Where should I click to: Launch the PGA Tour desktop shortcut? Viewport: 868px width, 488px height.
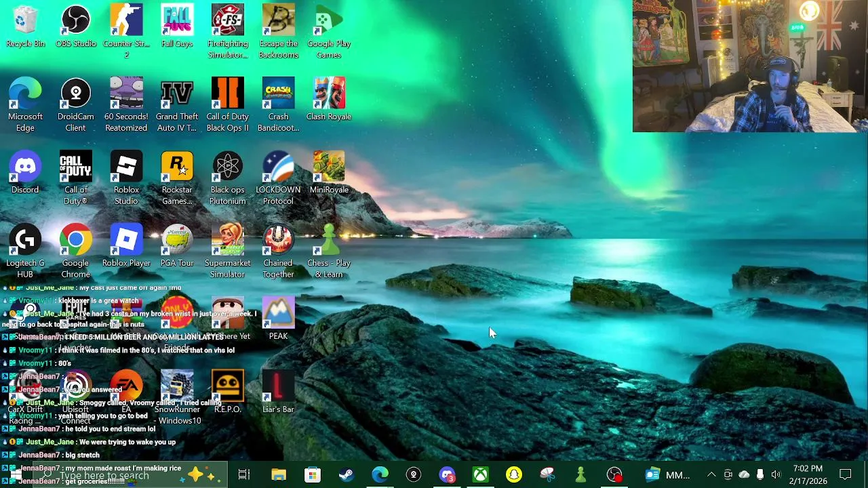pyautogui.click(x=177, y=247)
